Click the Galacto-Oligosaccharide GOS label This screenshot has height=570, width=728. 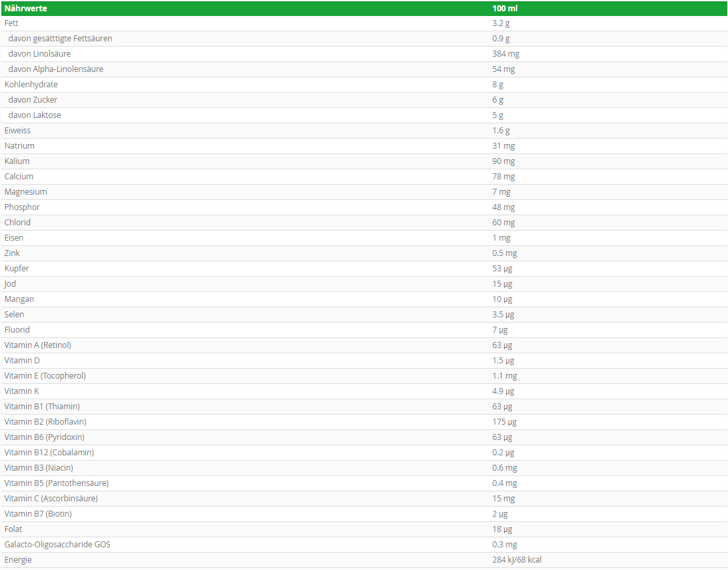pyautogui.click(x=57, y=544)
